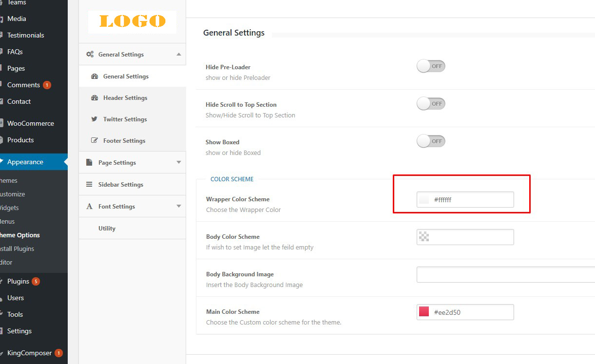Click the hamburger icon beside Sidebar Settings
The width and height of the screenshot is (595, 364).
tap(89, 185)
